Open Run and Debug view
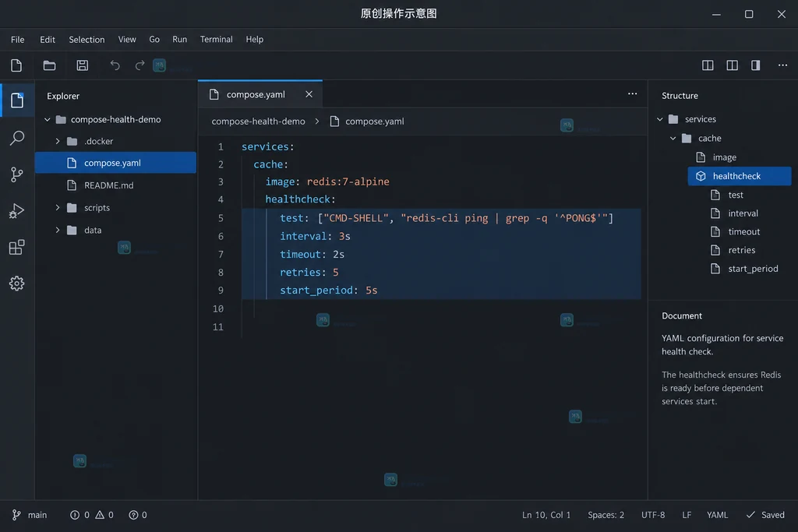The image size is (798, 532). (x=17, y=210)
